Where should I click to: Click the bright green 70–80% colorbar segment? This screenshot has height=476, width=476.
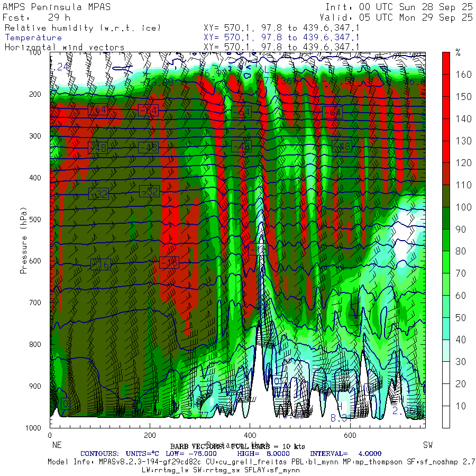446,262
